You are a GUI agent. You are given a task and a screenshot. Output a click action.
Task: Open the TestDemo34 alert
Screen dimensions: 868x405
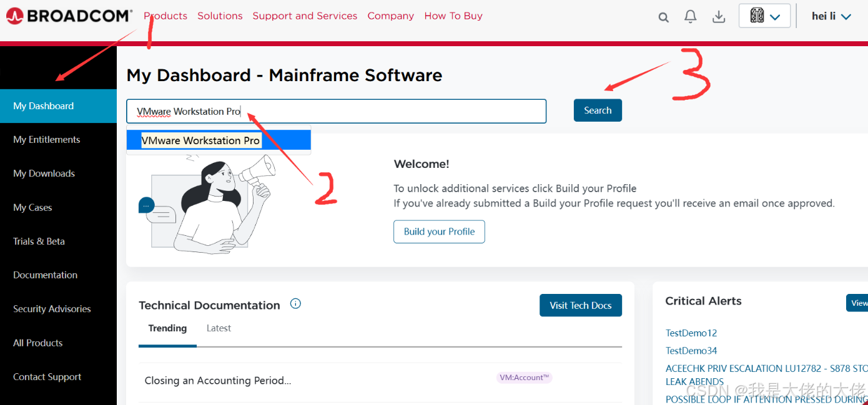coord(691,351)
